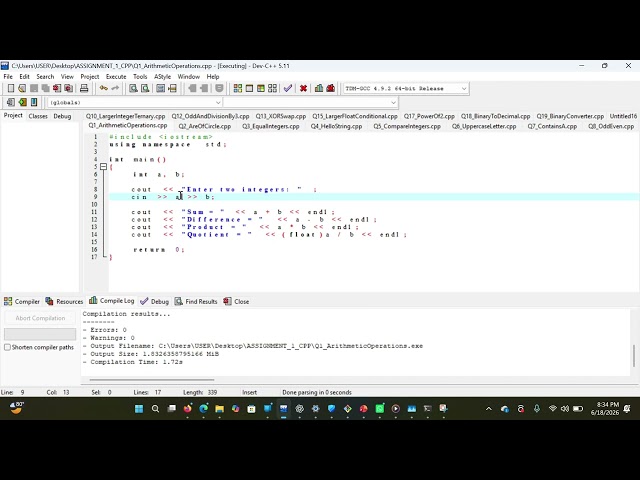The image size is (640, 480).
Task: Click the Open file toolbar icon
Action: [22, 88]
